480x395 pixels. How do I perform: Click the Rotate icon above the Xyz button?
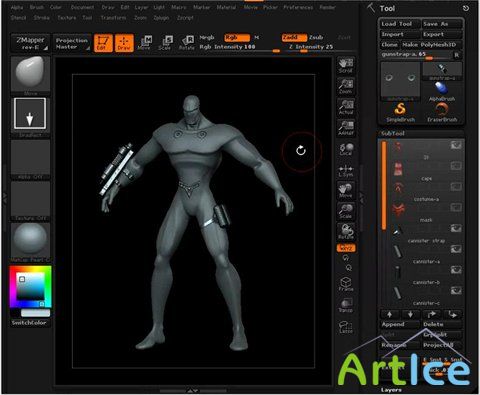point(346,232)
